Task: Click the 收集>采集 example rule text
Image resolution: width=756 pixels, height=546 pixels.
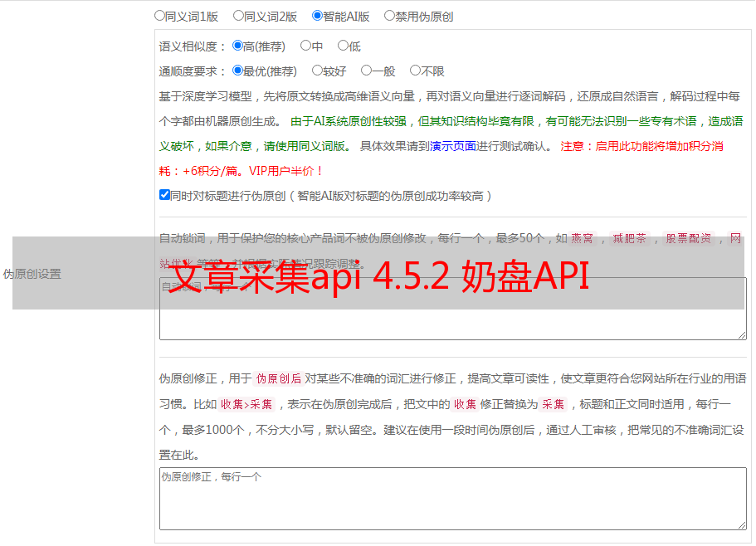Action: click(x=246, y=404)
